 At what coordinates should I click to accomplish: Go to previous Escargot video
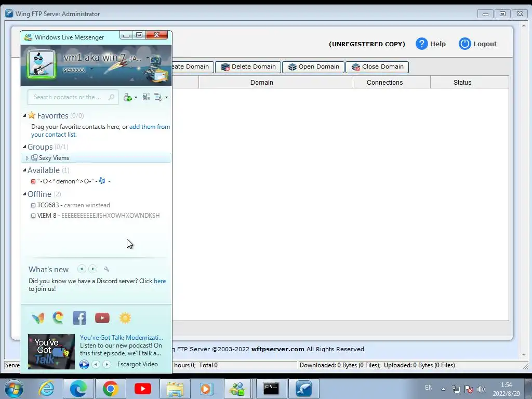[x=96, y=364]
